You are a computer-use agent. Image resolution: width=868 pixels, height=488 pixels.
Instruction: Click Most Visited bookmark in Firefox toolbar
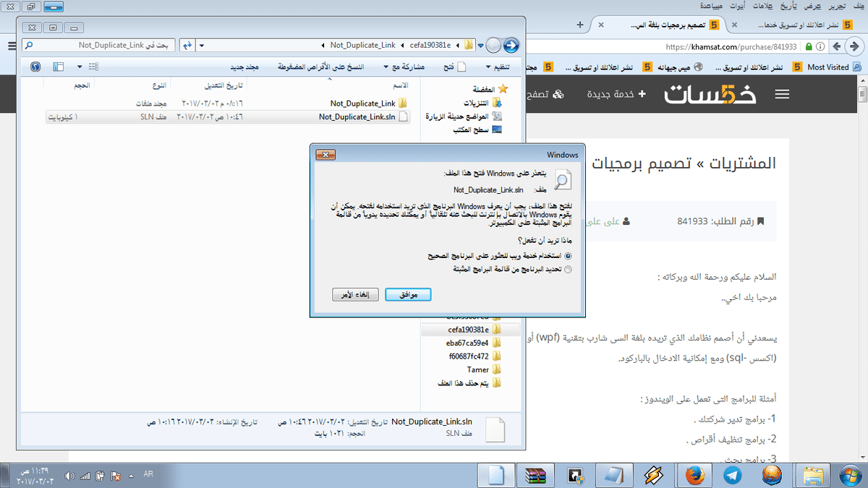coord(833,67)
